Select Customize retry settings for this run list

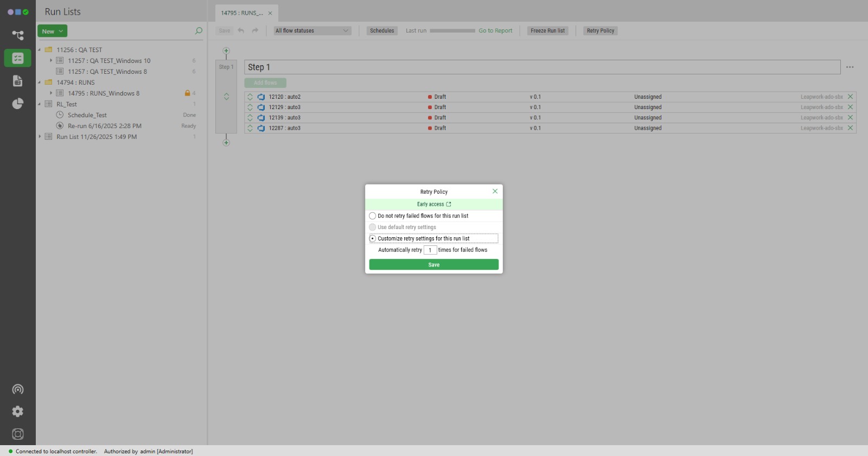coord(373,238)
